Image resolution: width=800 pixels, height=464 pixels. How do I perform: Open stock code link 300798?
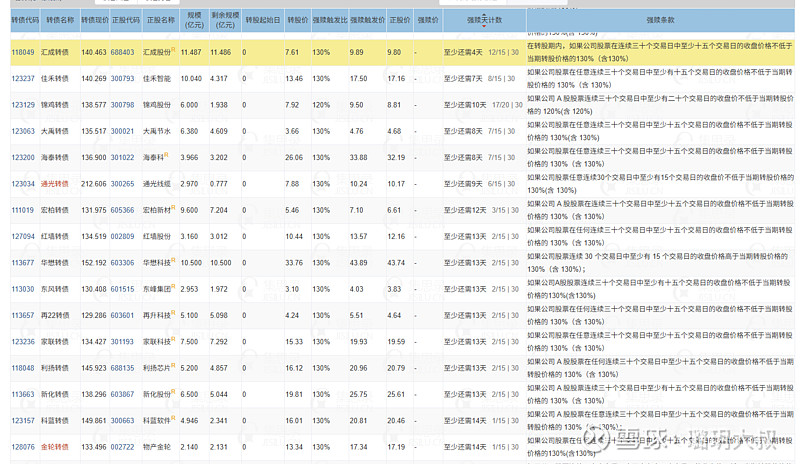click(x=122, y=105)
